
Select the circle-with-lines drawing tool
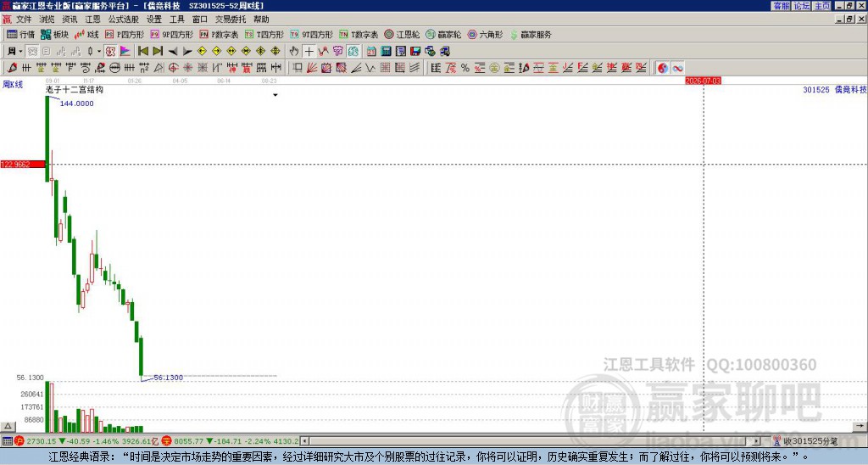coord(114,68)
